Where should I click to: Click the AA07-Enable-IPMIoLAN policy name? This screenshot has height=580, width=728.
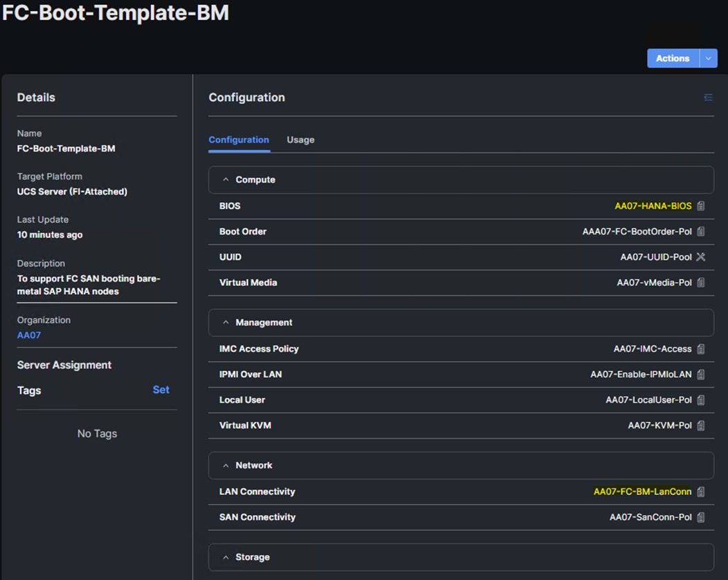[641, 374]
